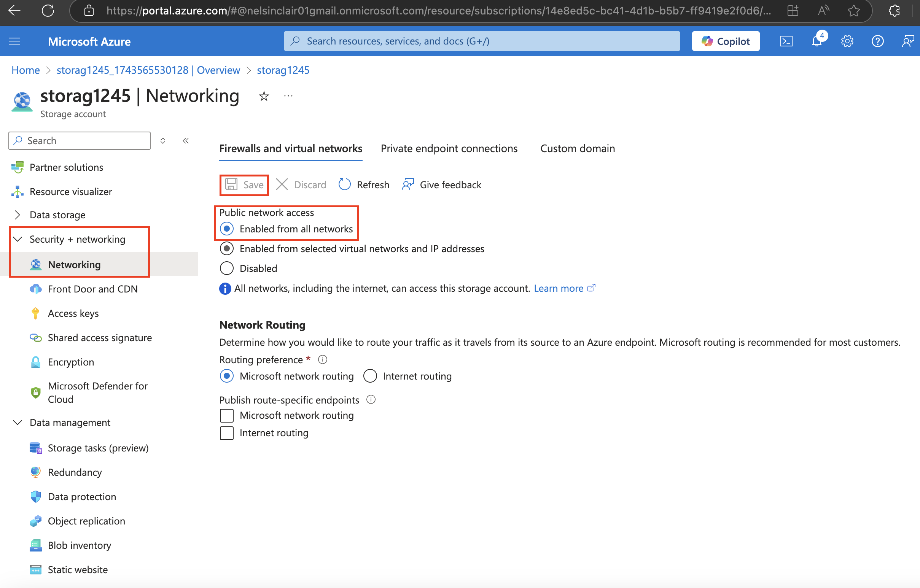Viewport: 920px width, 588px height.
Task: Show Publish route-specific endpoints info icon
Action: pyautogui.click(x=371, y=400)
